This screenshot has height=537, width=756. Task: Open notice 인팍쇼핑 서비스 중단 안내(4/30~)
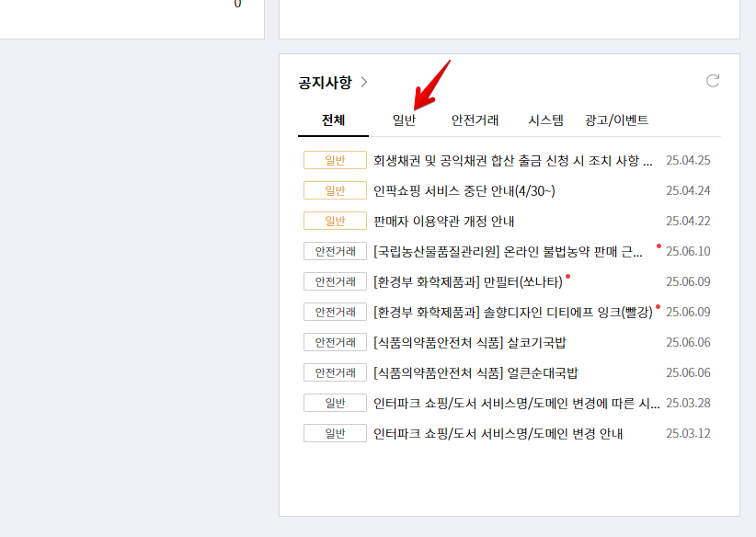(464, 191)
